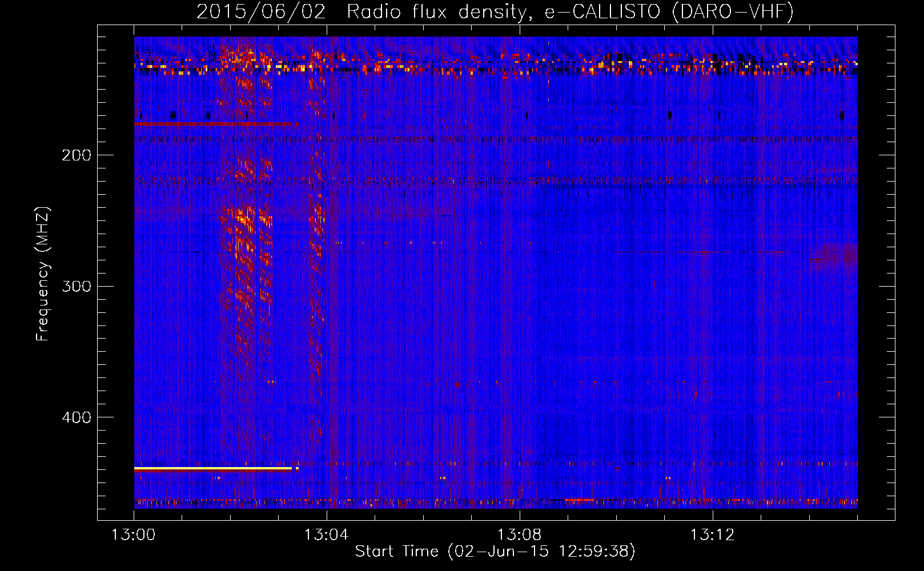Click the 13:08 time axis label

tap(519, 535)
